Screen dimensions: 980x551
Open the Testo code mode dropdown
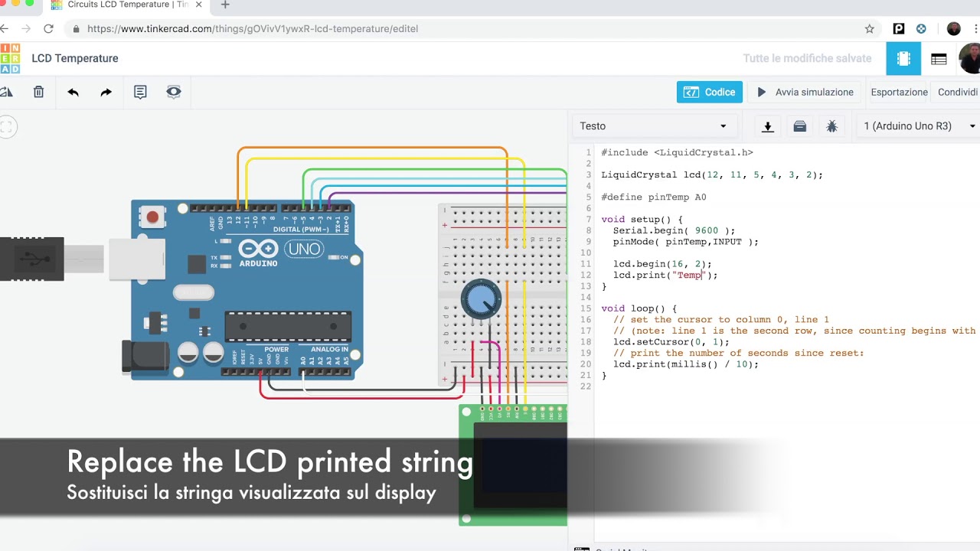[x=653, y=126]
